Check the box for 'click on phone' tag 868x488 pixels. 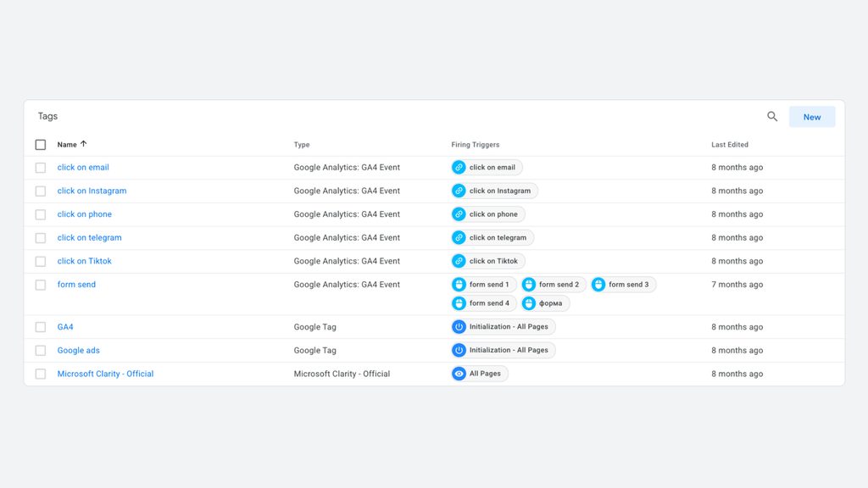click(x=41, y=214)
